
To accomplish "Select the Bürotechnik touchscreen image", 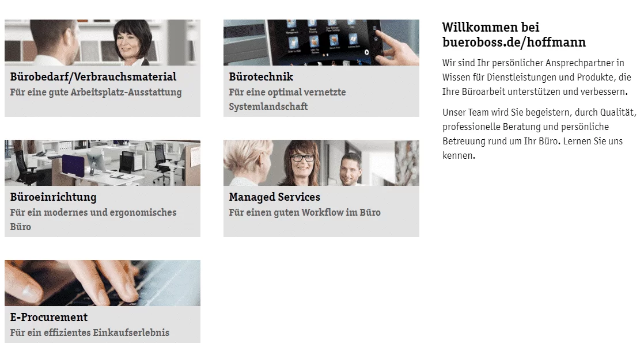I will click(x=321, y=43).
